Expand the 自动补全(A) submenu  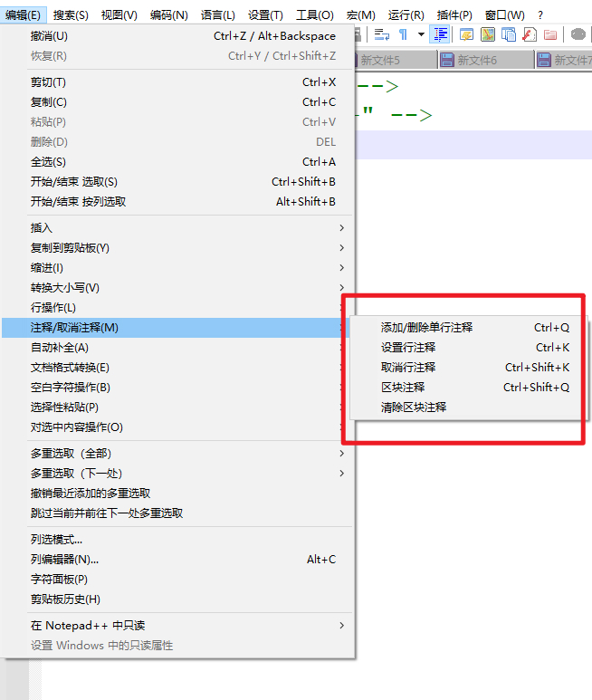pos(177,348)
